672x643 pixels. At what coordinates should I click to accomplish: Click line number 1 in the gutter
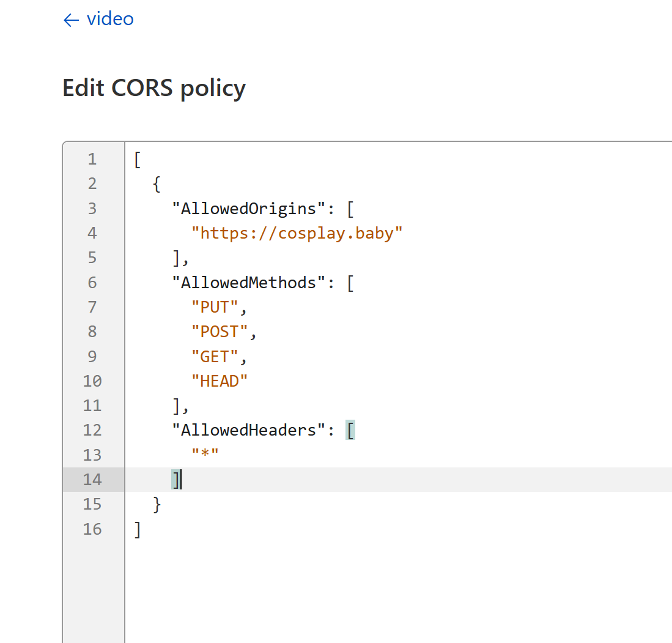click(x=92, y=160)
